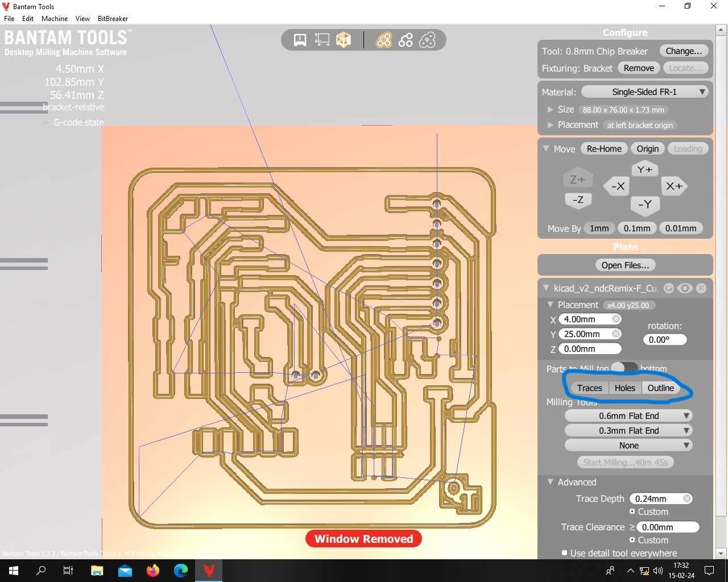Toggle Traces milling part
The width and height of the screenshot is (728, 582).
pos(589,388)
